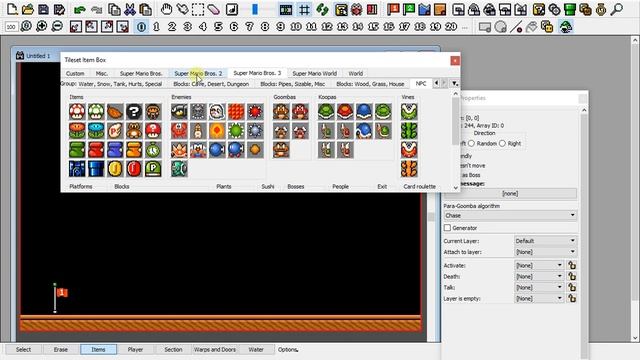Open a file with the folder icon
This screenshot has width=640, height=360.
(27, 9)
